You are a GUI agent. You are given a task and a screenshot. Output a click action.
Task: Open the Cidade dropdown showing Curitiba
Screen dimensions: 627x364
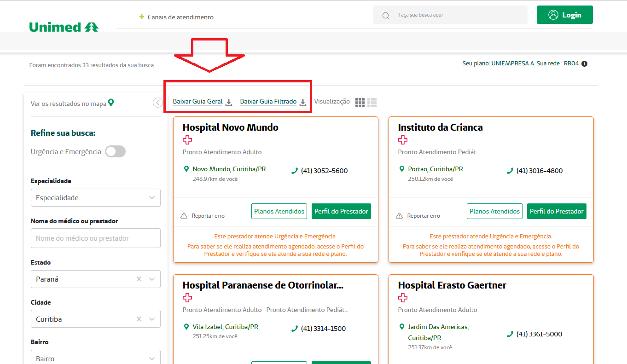coord(96,319)
